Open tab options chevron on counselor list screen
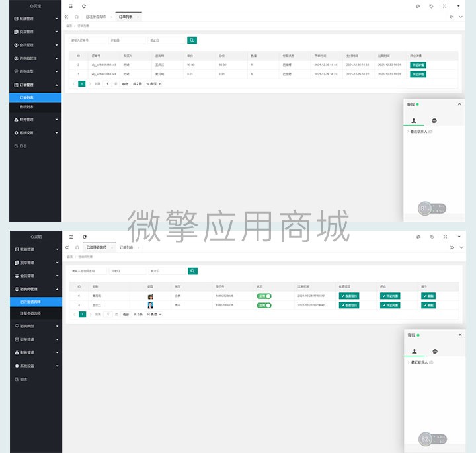Image resolution: width=476 pixels, height=453 pixels. click(461, 247)
